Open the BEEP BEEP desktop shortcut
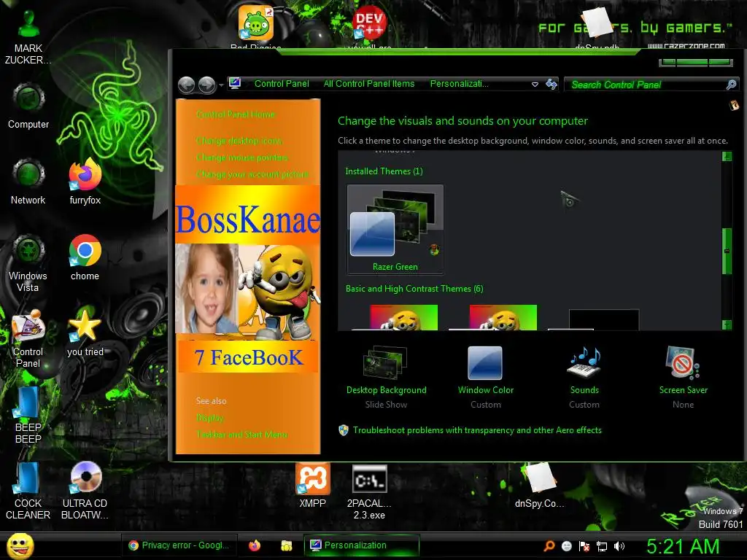The width and height of the screenshot is (747, 560). 28,415
